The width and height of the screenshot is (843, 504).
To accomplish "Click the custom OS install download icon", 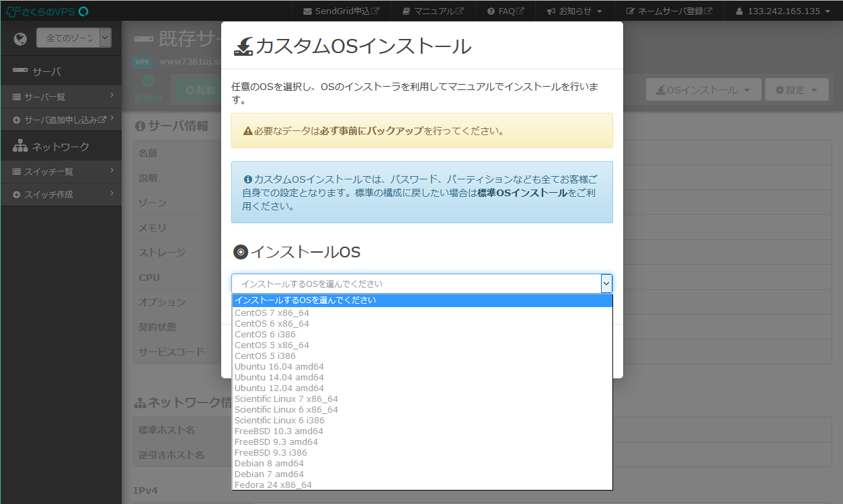I will click(243, 46).
